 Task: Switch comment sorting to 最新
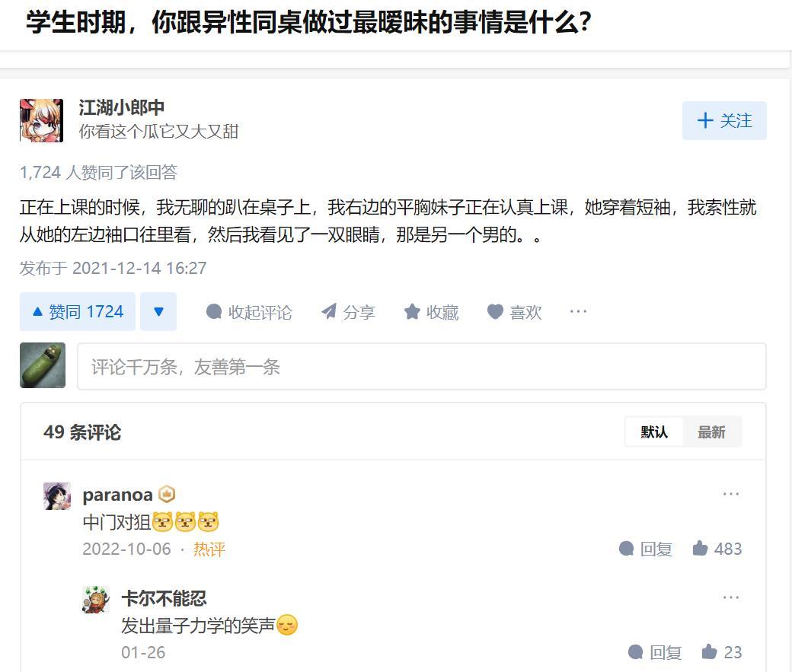click(712, 432)
